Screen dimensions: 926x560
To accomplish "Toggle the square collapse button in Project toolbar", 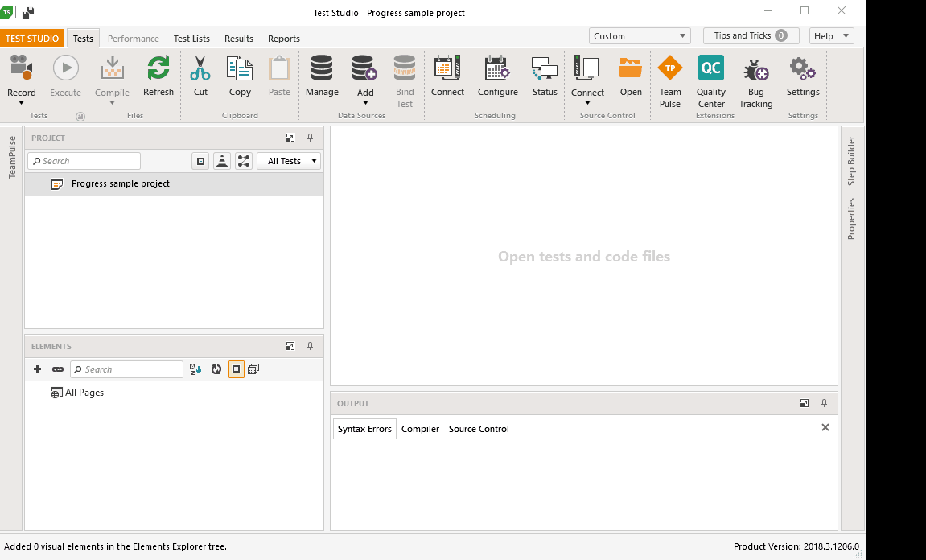I will (200, 161).
